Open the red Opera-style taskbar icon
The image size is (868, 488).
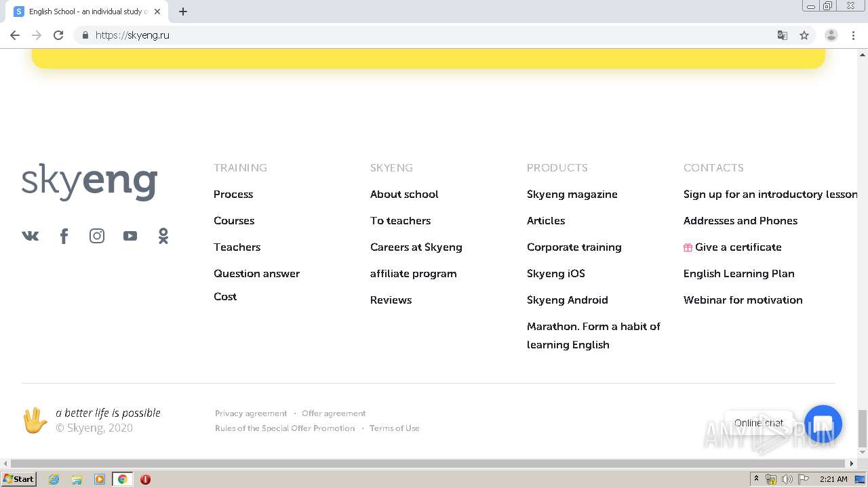(x=145, y=479)
